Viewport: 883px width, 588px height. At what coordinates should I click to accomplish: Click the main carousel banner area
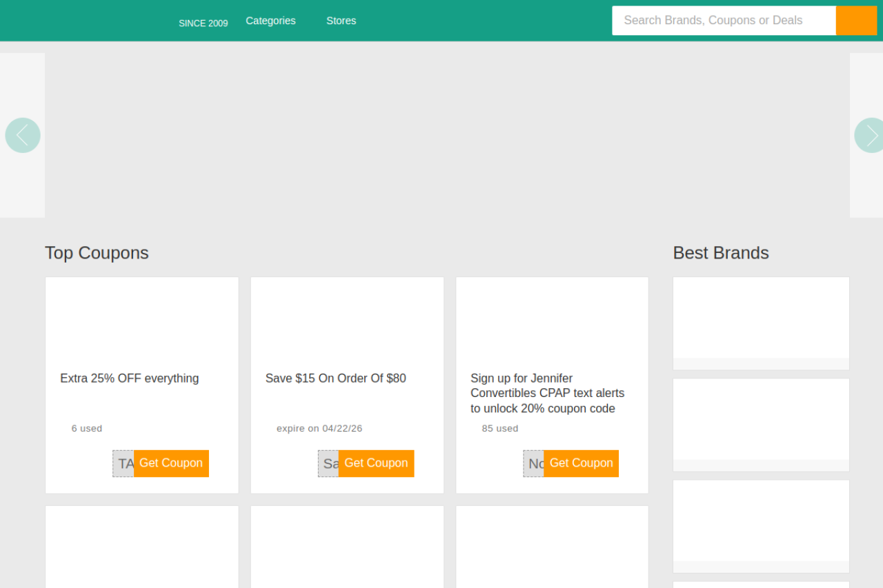click(x=447, y=135)
